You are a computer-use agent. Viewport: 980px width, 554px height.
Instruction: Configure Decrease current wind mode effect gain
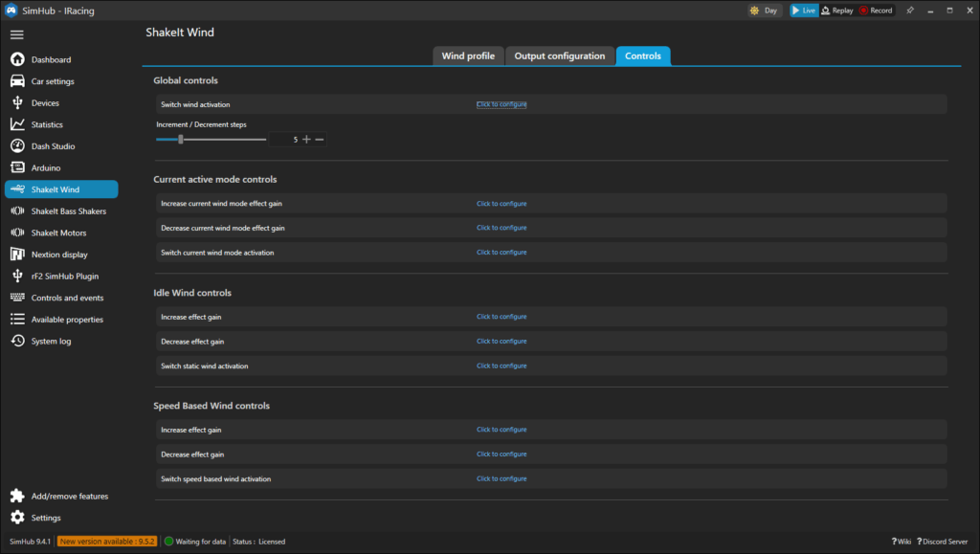coord(501,228)
